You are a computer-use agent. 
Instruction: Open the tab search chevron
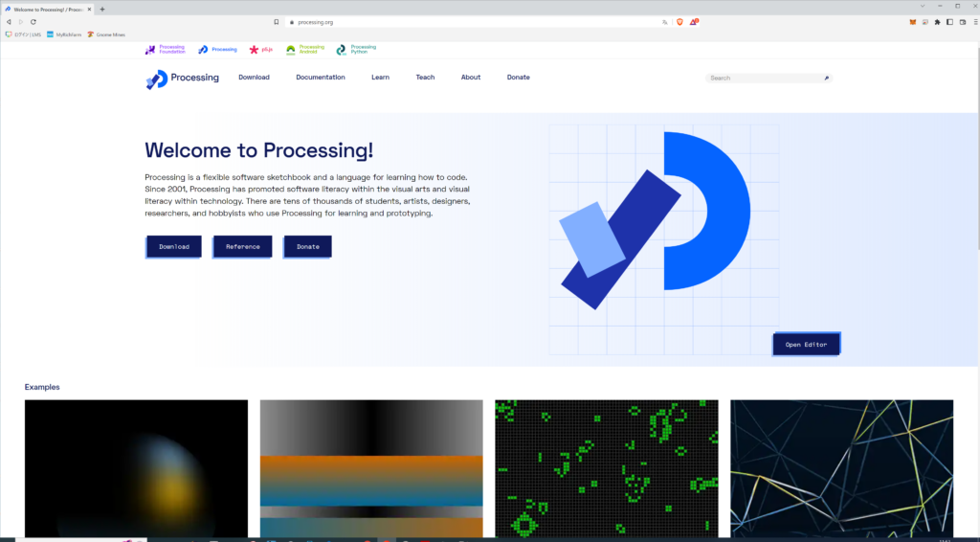point(922,6)
